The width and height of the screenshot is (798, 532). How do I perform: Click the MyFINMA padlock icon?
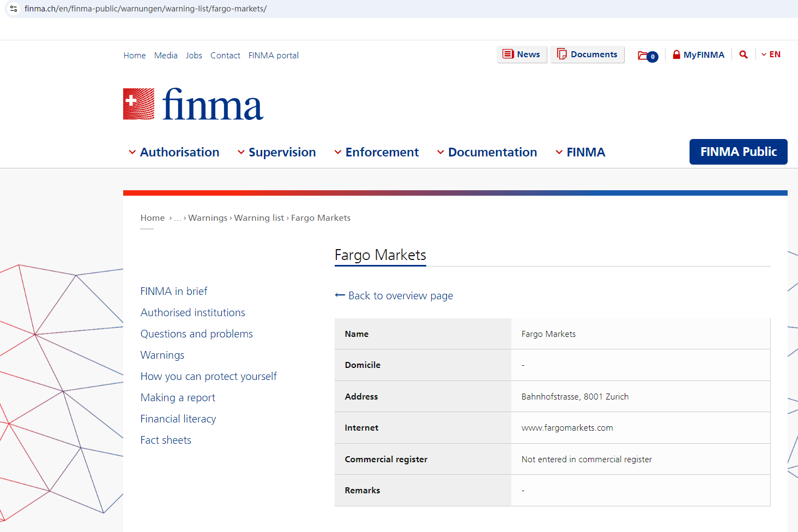point(676,55)
